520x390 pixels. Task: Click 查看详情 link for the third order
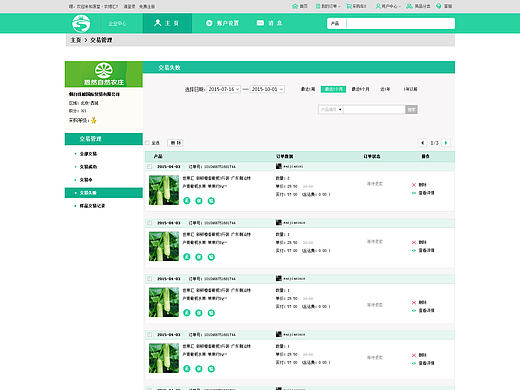pyautogui.click(x=426, y=310)
